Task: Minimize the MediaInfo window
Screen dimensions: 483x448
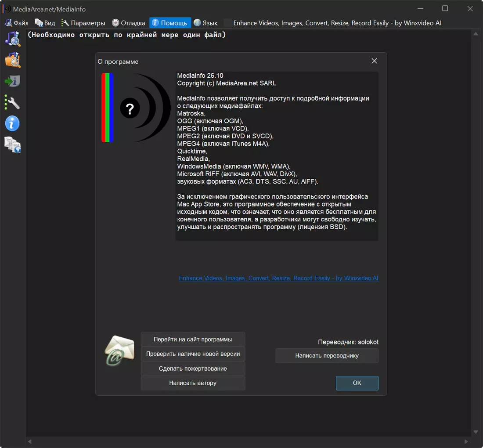Action: (x=420, y=9)
